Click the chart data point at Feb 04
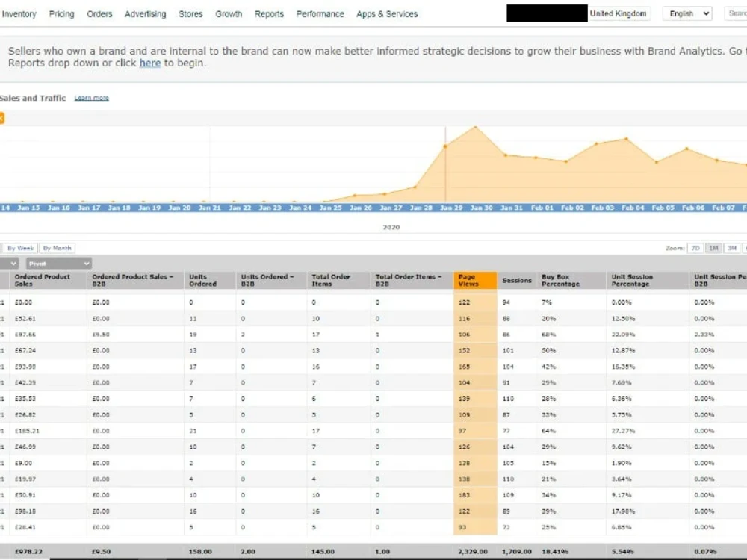 627,139
